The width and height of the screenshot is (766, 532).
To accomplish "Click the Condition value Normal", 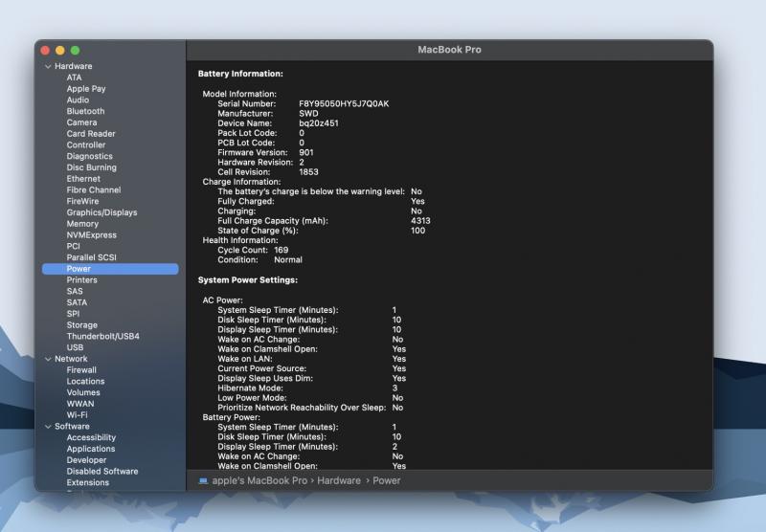I will point(288,260).
